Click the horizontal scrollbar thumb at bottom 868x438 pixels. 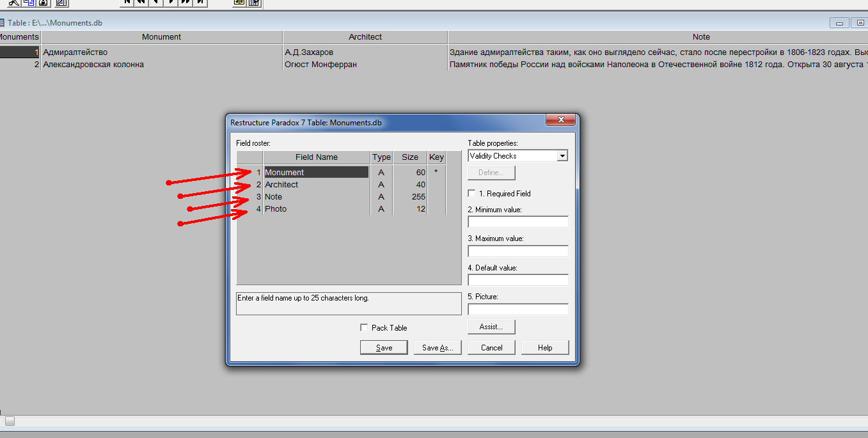point(10,421)
